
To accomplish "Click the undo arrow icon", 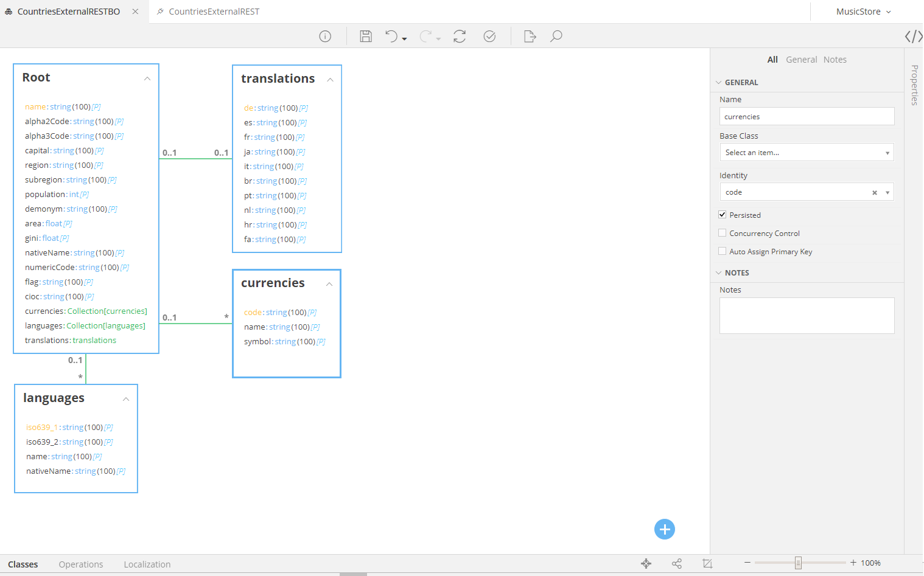I will point(391,36).
